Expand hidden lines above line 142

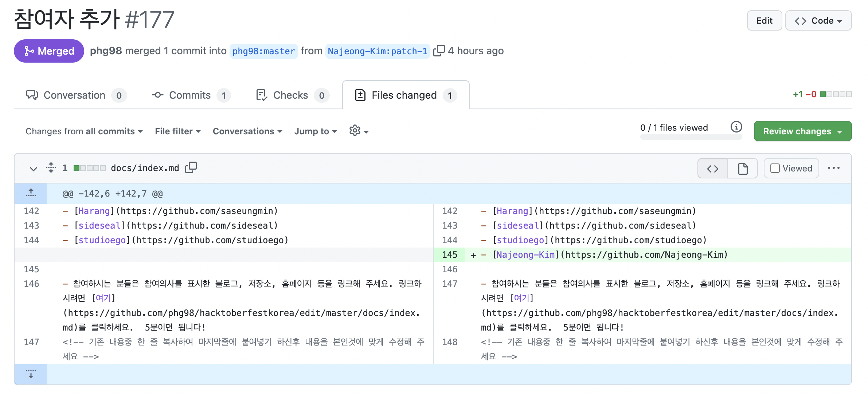(31, 193)
